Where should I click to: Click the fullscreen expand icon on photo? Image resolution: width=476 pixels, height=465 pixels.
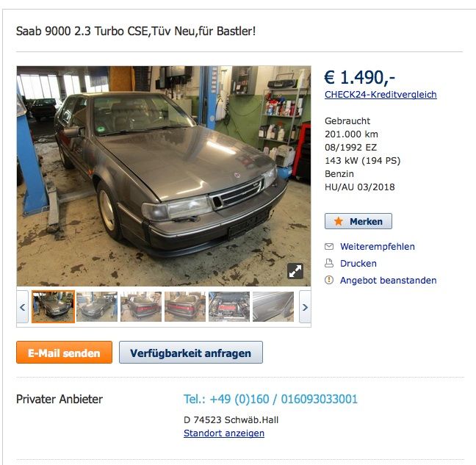[295, 271]
